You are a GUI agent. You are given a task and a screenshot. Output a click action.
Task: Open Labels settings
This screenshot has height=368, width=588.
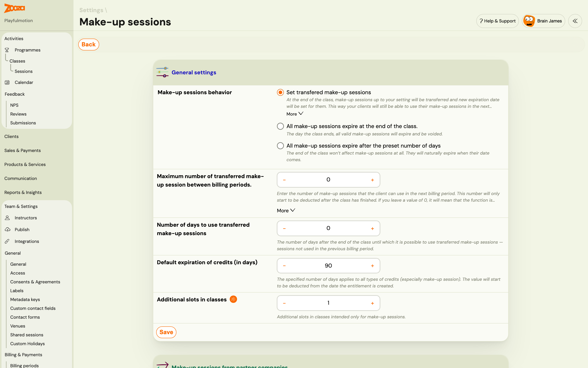coord(17,291)
